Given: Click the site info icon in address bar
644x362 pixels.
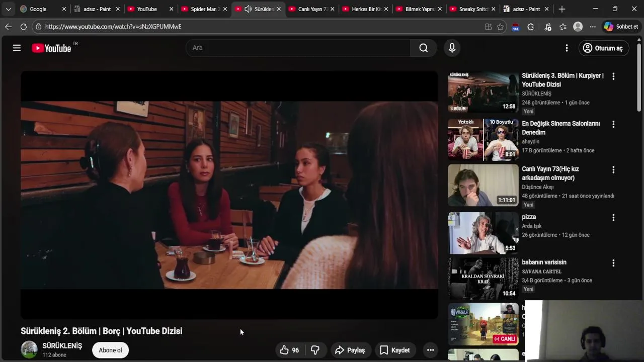Looking at the screenshot, I should (39, 27).
